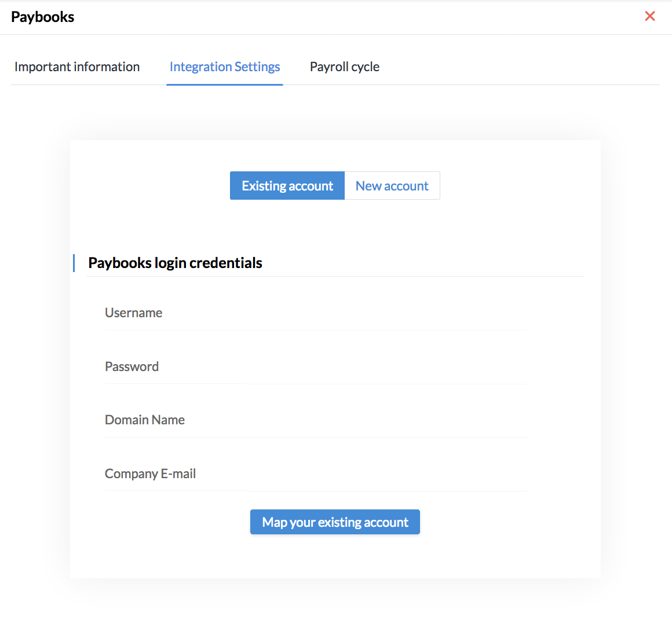Image resolution: width=672 pixels, height=631 pixels.
Task: Click the Company E-mail input field
Action: pyautogui.click(x=316, y=474)
